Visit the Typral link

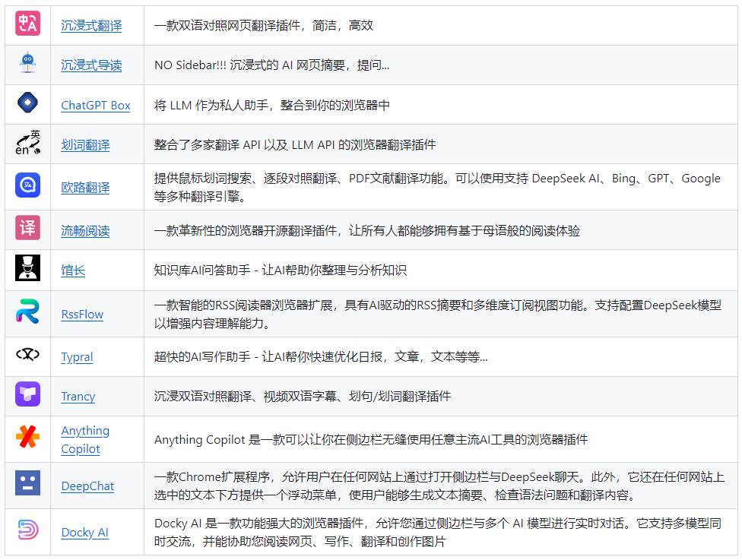coord(77,356)
